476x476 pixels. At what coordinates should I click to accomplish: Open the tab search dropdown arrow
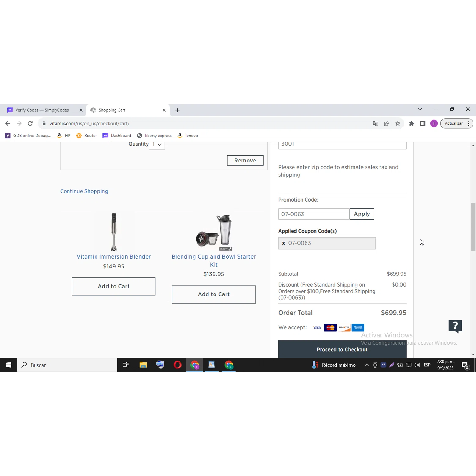[420, 109]
